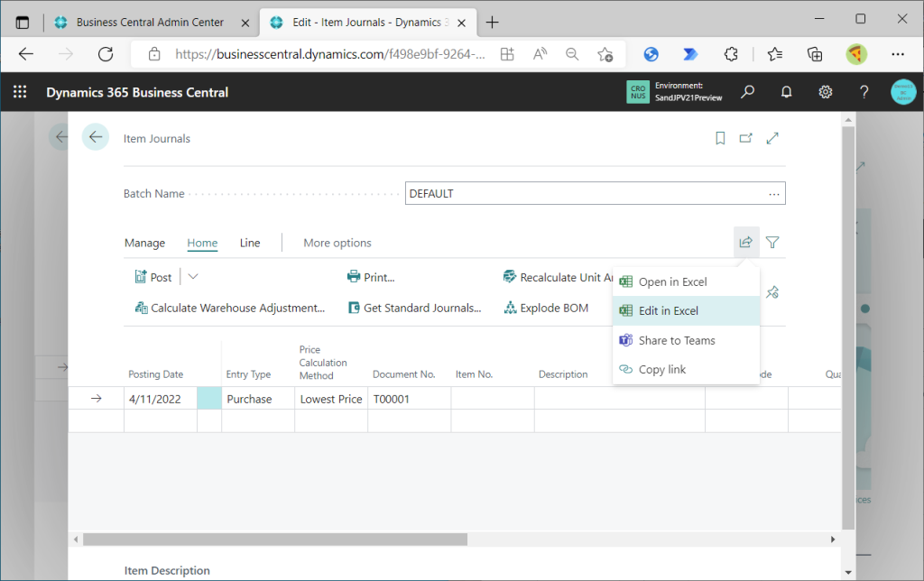924x581 pixels.
Task: Open Business Central settings gear
Action: [825, 92]
